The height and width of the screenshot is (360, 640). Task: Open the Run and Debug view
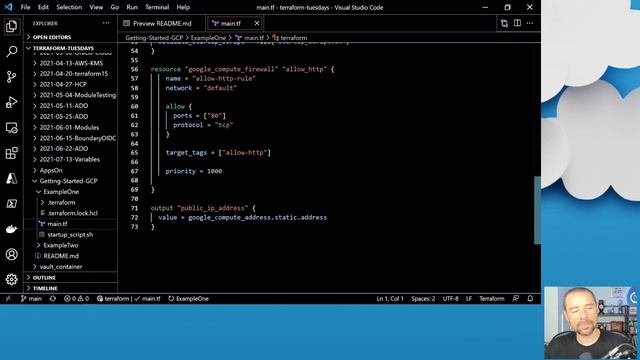click(11, 102)
